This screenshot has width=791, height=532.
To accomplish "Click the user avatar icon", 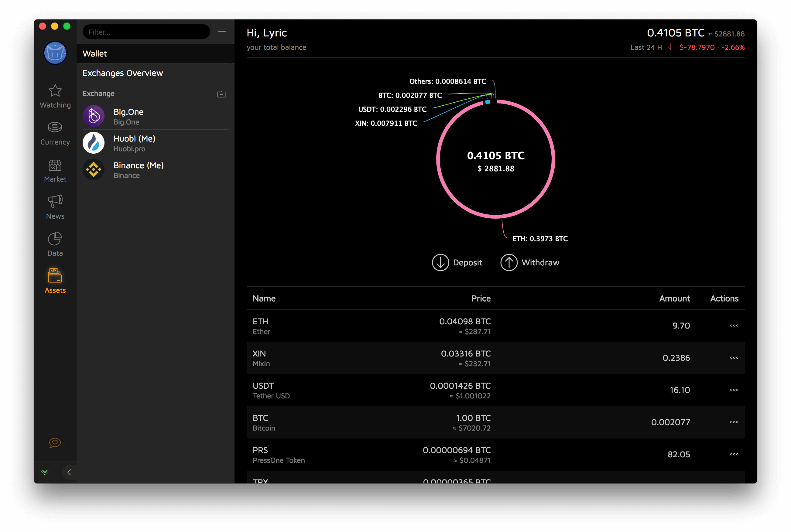I will (55, 53).
